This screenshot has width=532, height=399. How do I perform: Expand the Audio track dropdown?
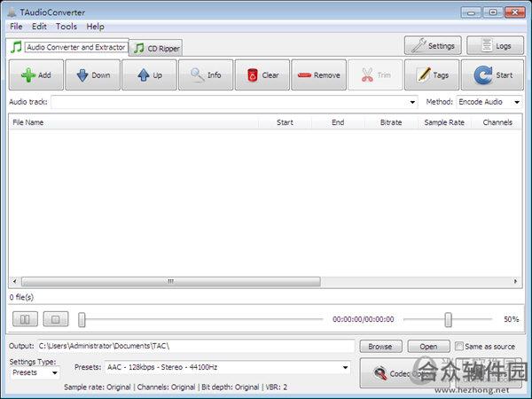pos(412,102)
